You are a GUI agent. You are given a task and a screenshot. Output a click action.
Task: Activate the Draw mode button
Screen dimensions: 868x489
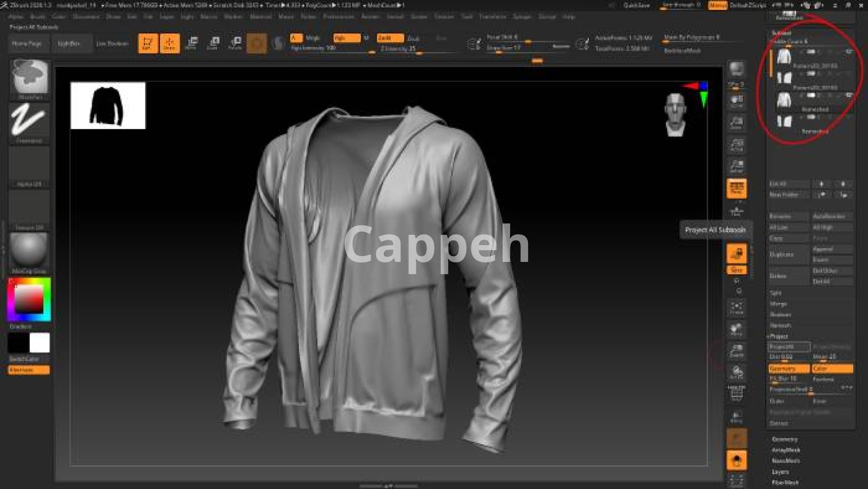[x=170, y=43]
